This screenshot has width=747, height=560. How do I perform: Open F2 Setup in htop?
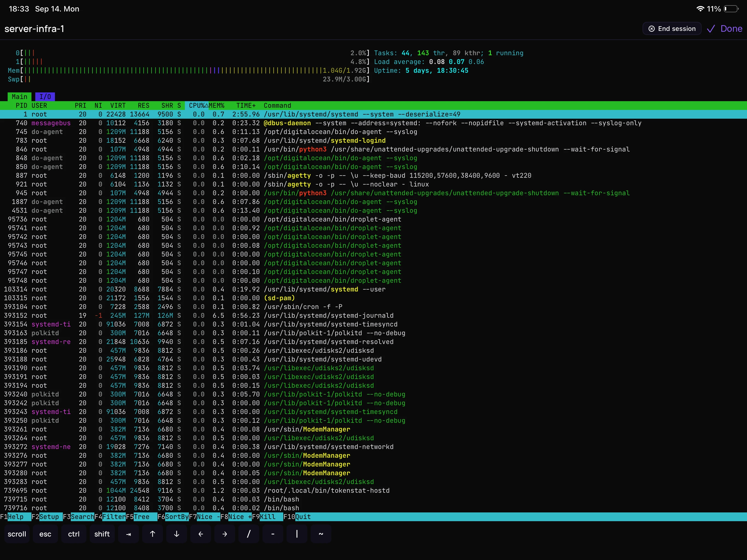pyautogui.click(x=47, y=517)
